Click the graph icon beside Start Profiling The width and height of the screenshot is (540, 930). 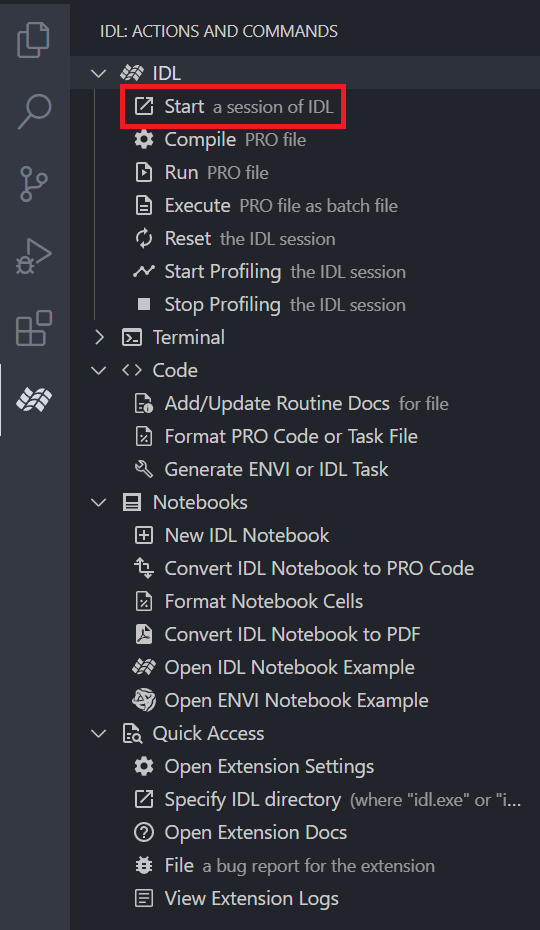[x=144, y=272]
